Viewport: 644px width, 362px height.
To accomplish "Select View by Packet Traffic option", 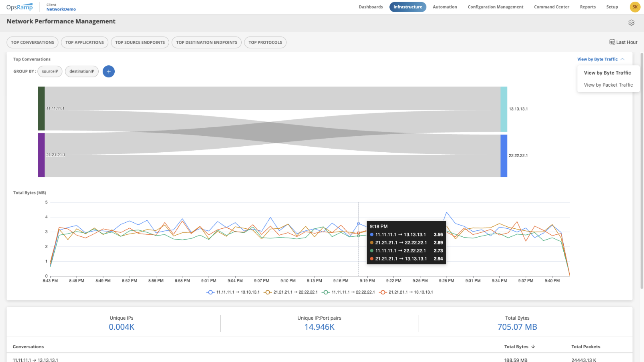I will click(x=608, y=85).
